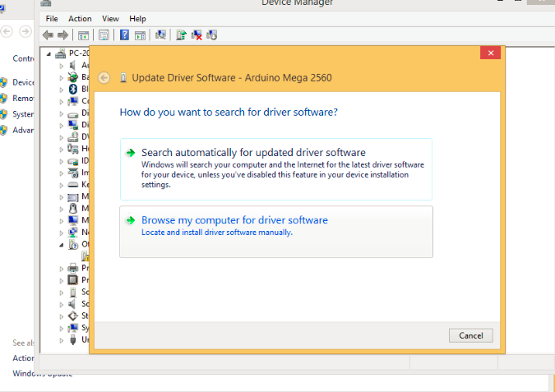Select the Human Interface Devices icon in tree
The width and height of the screenshot is (555, 392).
pos(73,149)
